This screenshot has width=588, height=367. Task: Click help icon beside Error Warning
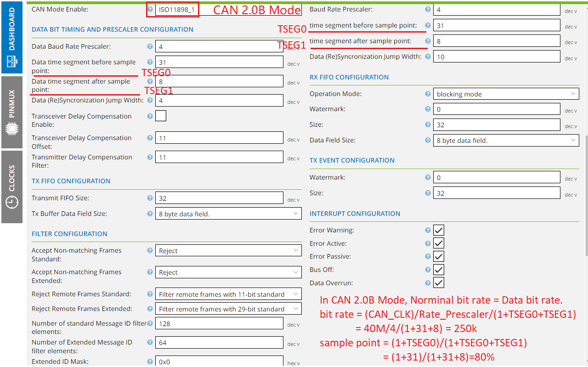(428, 230)
